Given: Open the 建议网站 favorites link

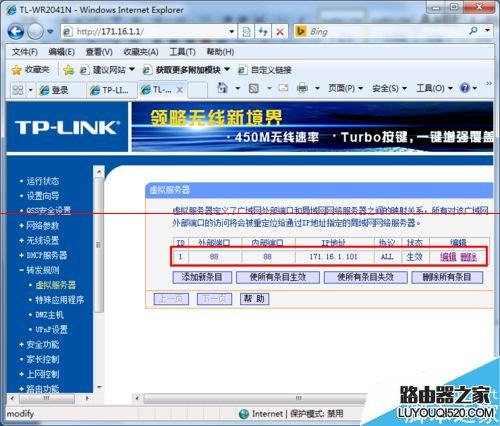Looking at the screenshot, I should pyautogui.click(x=107, y=70).
